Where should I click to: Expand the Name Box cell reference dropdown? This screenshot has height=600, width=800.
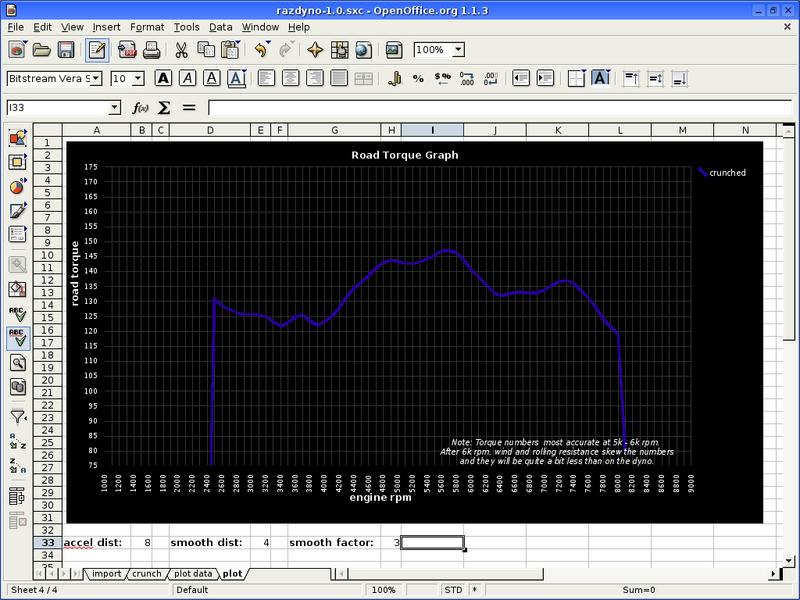pyautogui.click(x=114, y=107)
